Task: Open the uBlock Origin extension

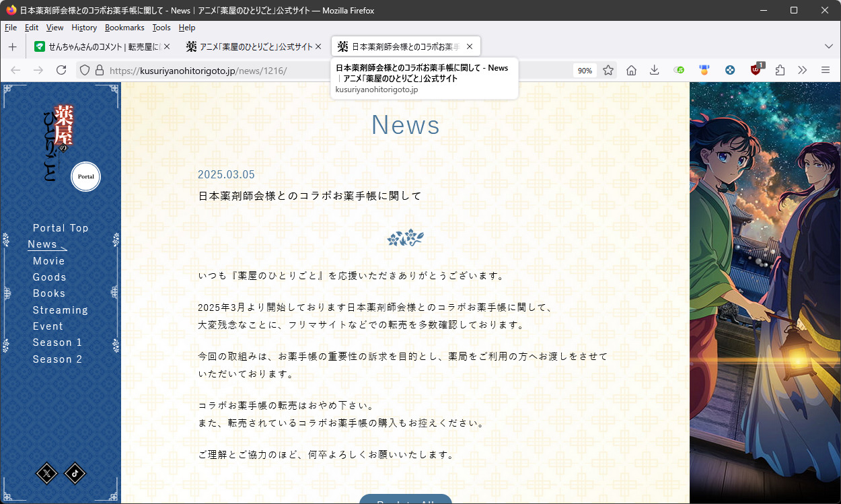Action: (x=756, y=70)
